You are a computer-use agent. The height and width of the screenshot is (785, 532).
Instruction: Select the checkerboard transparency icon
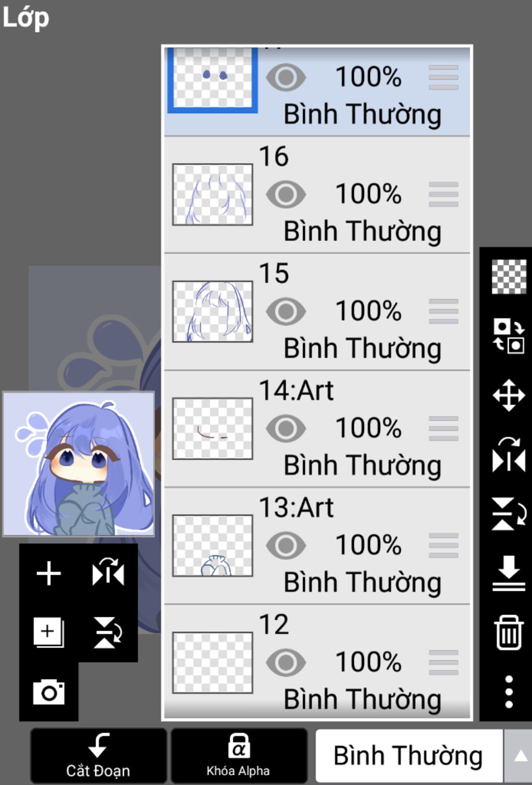point(509,276)
